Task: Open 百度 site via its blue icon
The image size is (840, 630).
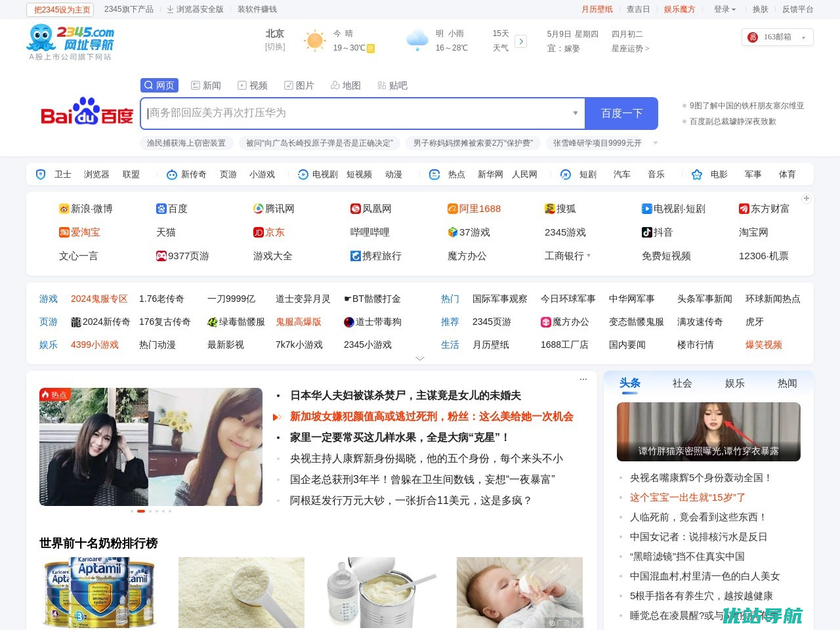Action: point(161,209)
